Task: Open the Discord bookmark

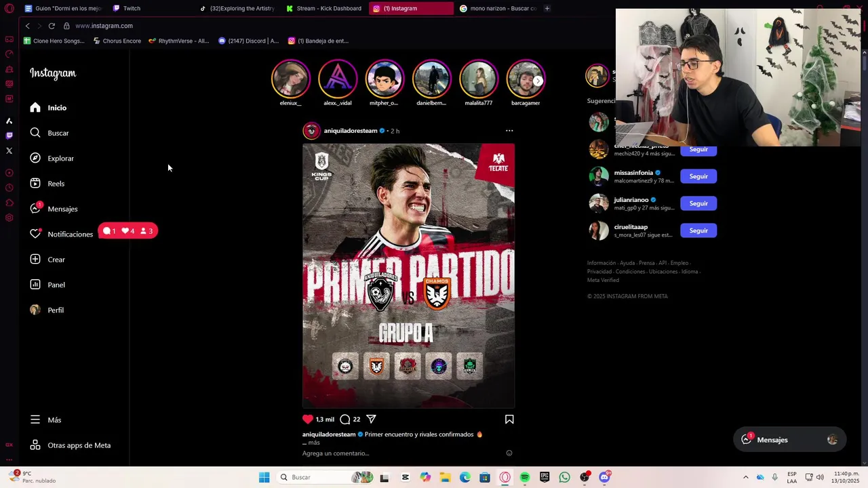Action: tap(248, 41)
